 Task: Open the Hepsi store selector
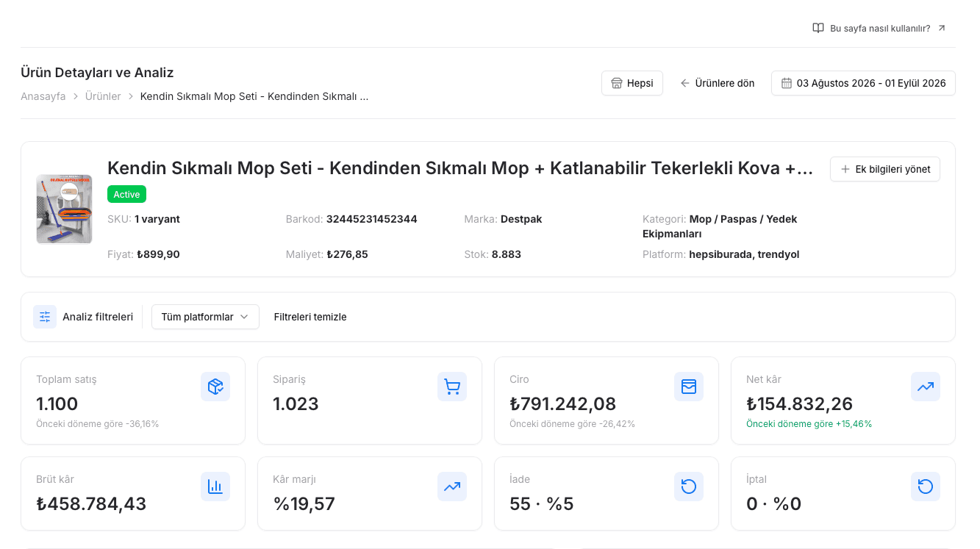[x=632, y=83]
